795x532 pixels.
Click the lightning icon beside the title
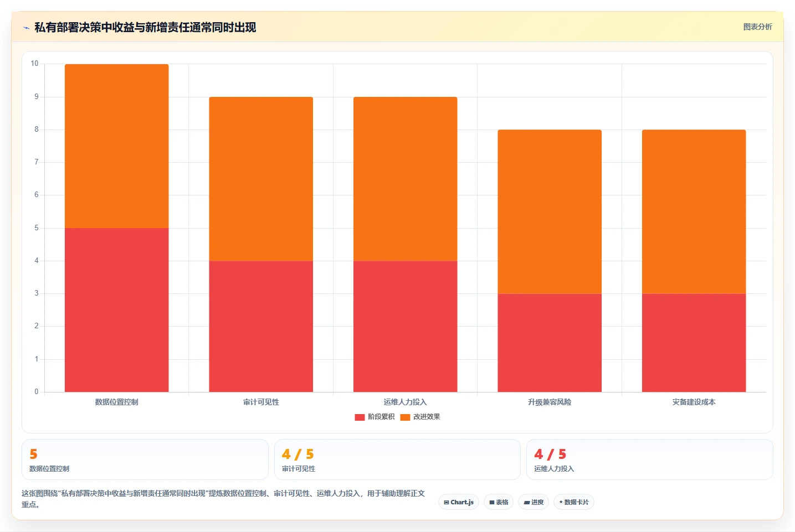pyautogui.click(x=26, y=28)
